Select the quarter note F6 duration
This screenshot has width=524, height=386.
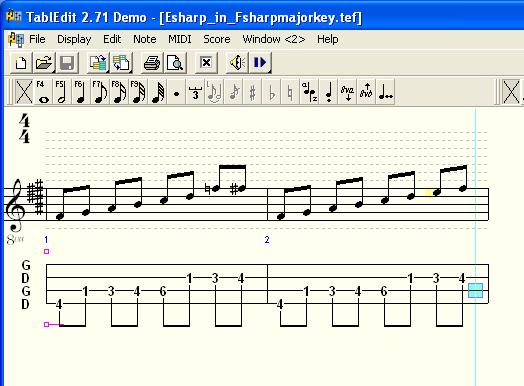click(81, 92)
